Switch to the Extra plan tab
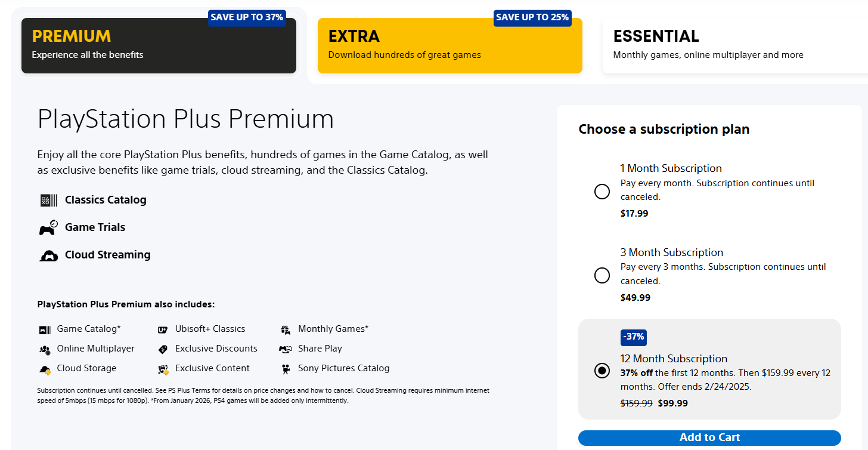This screenshot has height=450, width=868. tap(450, 46)
